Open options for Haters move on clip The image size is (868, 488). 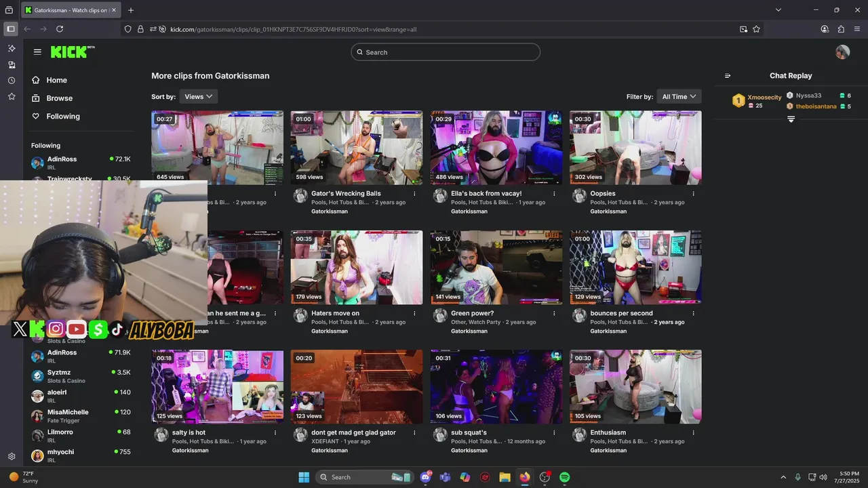coord(414,313)
